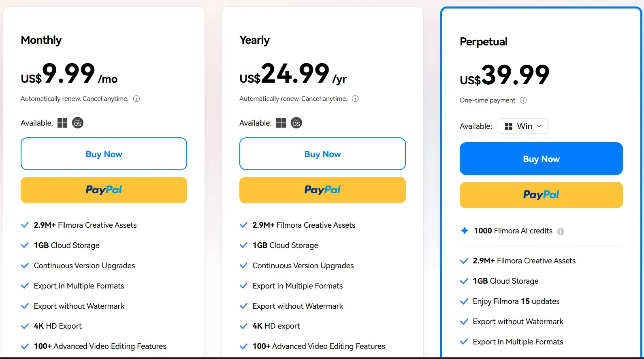Click the blue Buy Now button for Perpetual

[541, 159]
